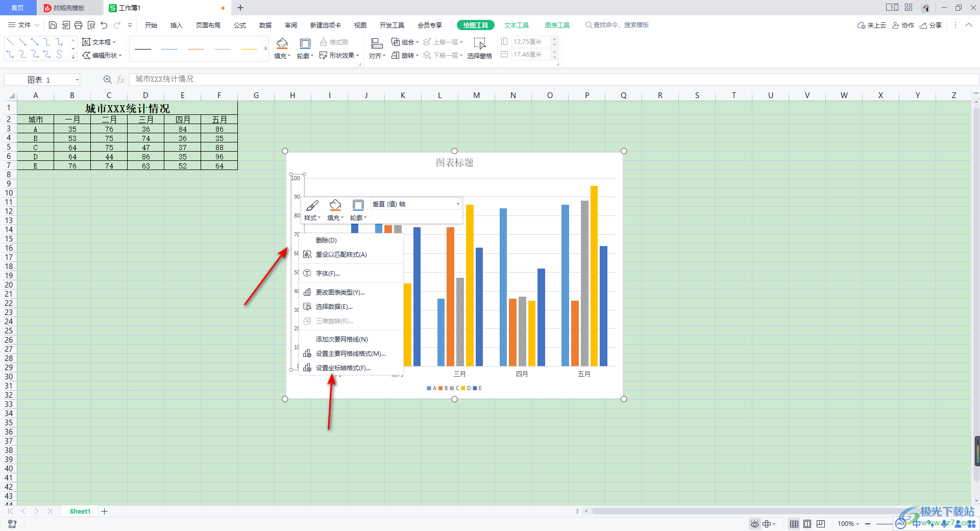Choose Add Minor Gridlines (添加次要网格线)
Screen dimensions: 980x531
click(351, 339)
